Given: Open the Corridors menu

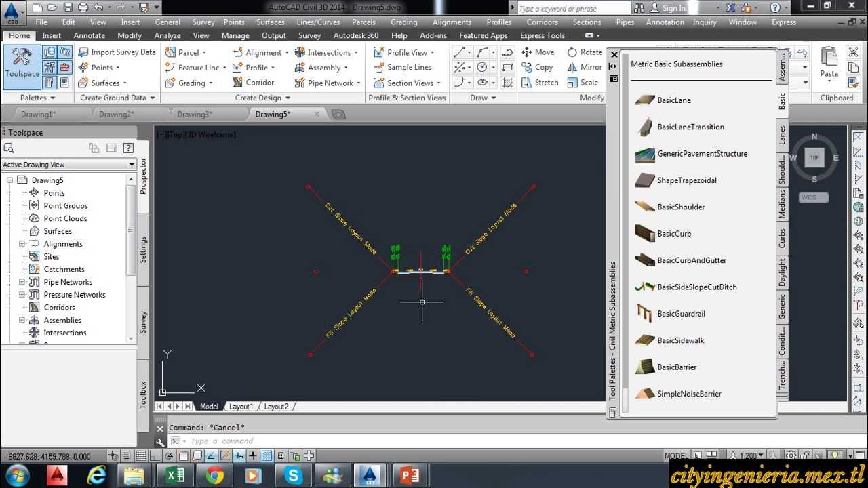Looking at the screenshot, I should pyautogui.click(x=542, y=22).
